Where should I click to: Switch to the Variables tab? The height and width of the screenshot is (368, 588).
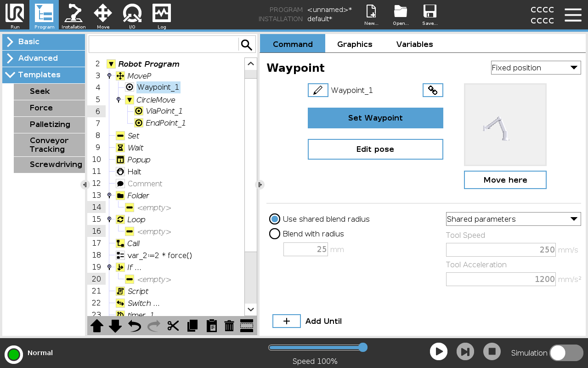(414, 44)
